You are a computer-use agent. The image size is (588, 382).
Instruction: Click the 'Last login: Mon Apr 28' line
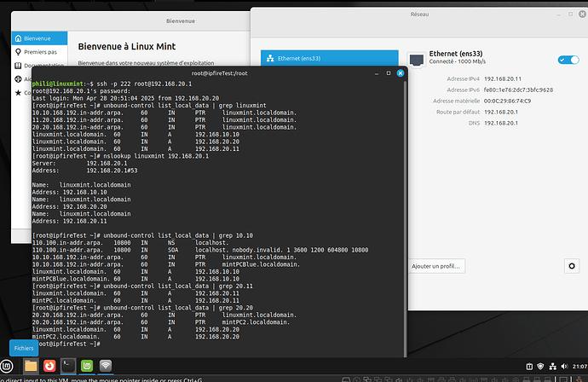(125, 98)
